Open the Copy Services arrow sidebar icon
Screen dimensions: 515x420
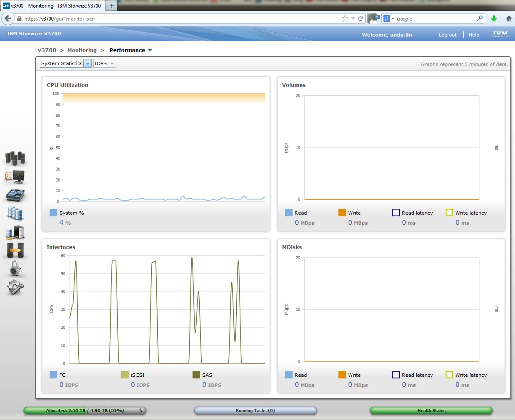point(15,250)
